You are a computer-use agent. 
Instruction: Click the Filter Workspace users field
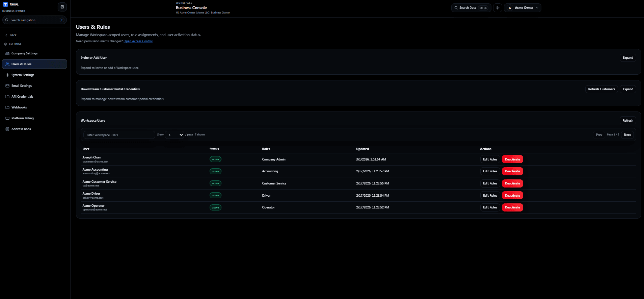click(119, 135)
